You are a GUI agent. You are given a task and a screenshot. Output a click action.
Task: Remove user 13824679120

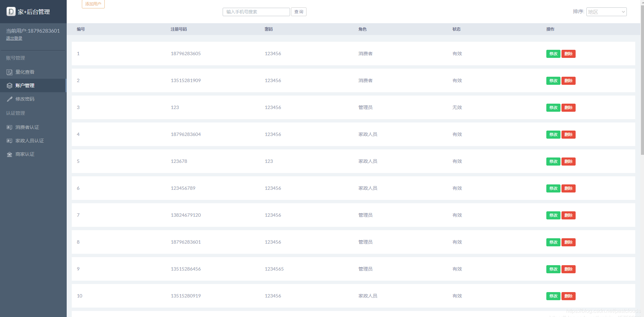click(569, 215)
